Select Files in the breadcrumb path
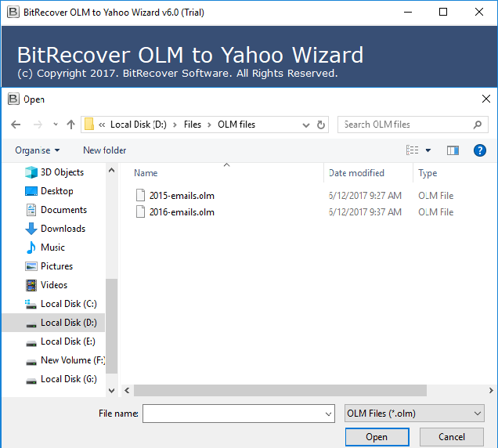The image size is (498, 448). (x=193, y=125)
